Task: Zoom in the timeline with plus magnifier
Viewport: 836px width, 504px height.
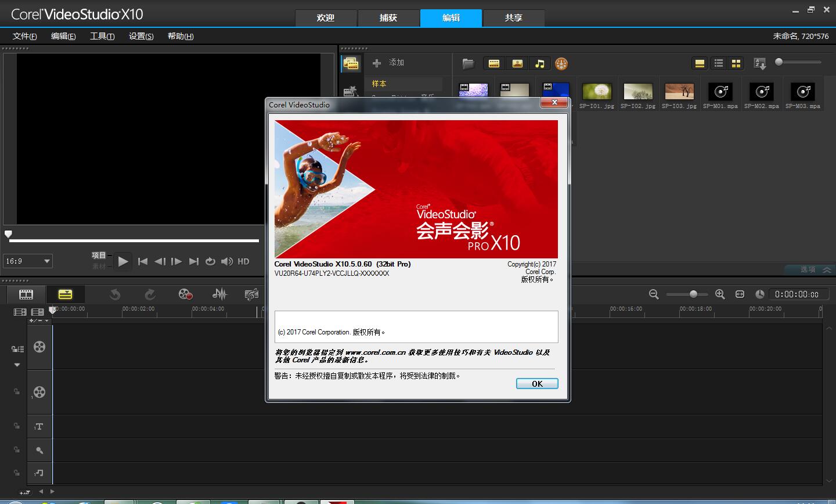Action: (720, 294)
